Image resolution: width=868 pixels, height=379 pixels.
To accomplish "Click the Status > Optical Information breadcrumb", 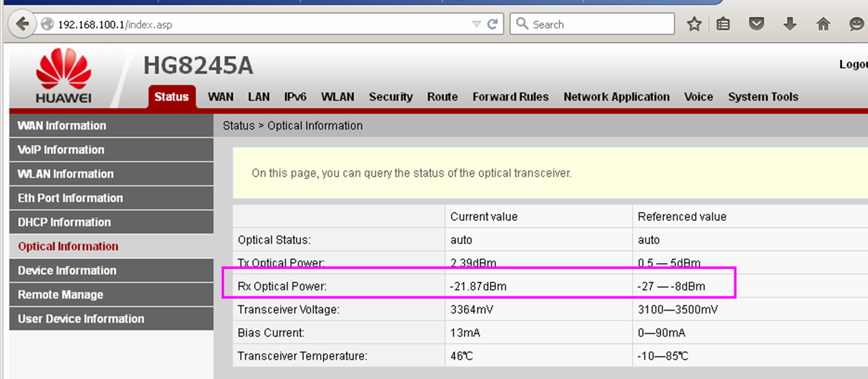I will tap(292, 126).
